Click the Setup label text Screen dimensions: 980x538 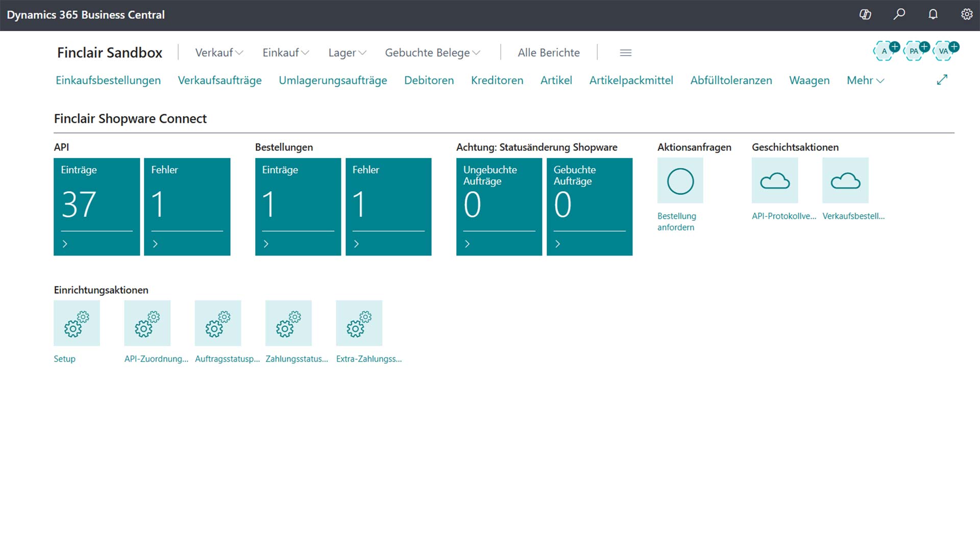pos(64,359)
